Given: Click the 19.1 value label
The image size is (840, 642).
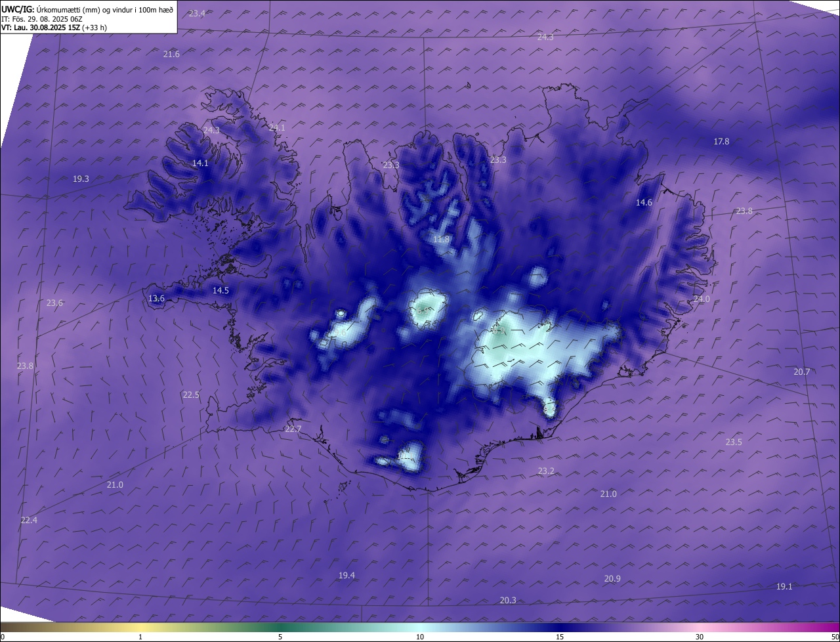Looking at the screenshot, I should point(784,586).
